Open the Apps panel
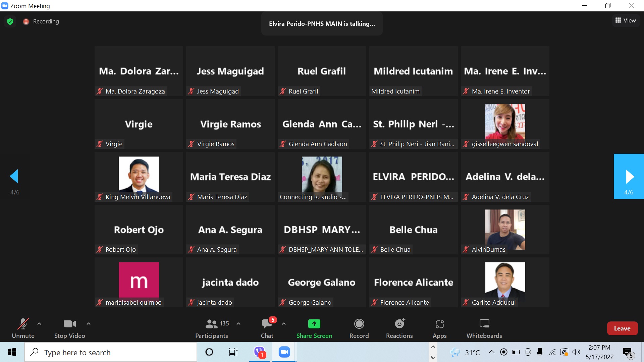Image resolution: width=644 pixels, height=362 pixels. [x=439, y=328]
